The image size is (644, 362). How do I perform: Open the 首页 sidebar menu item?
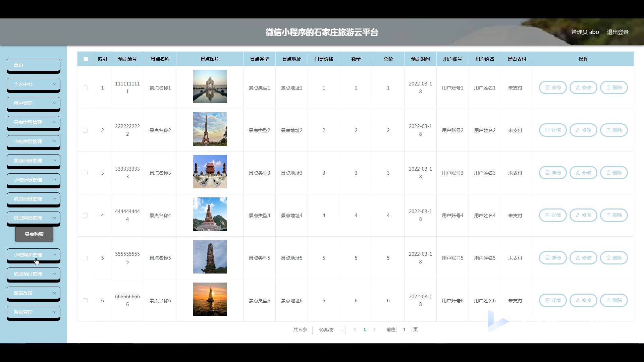coord(34,65)
